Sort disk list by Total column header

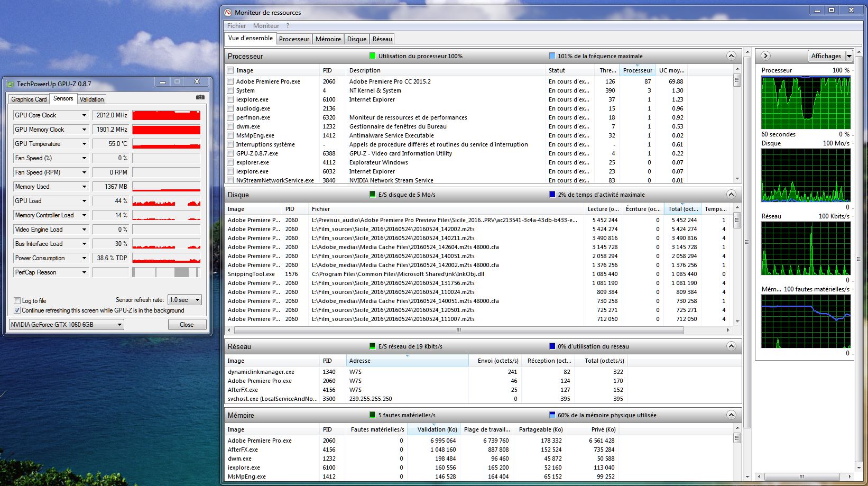(x=682, y=209)
